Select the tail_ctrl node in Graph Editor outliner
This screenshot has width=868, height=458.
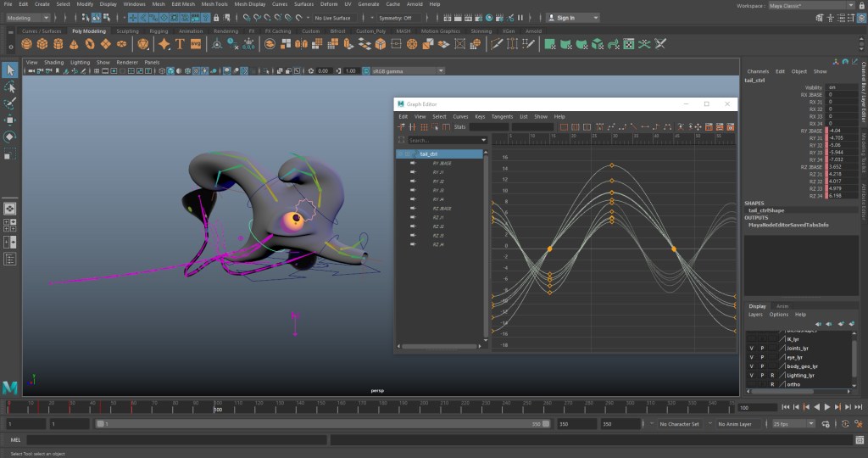click(428, 154)
